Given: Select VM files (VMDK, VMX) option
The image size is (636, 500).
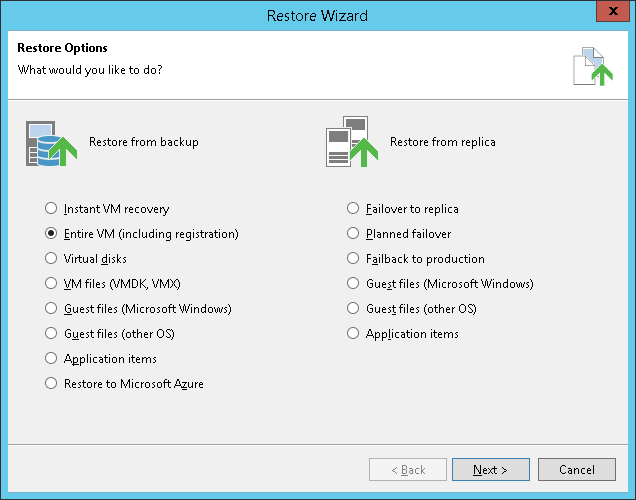Looking at the screenshot, I should click(51, 284).
